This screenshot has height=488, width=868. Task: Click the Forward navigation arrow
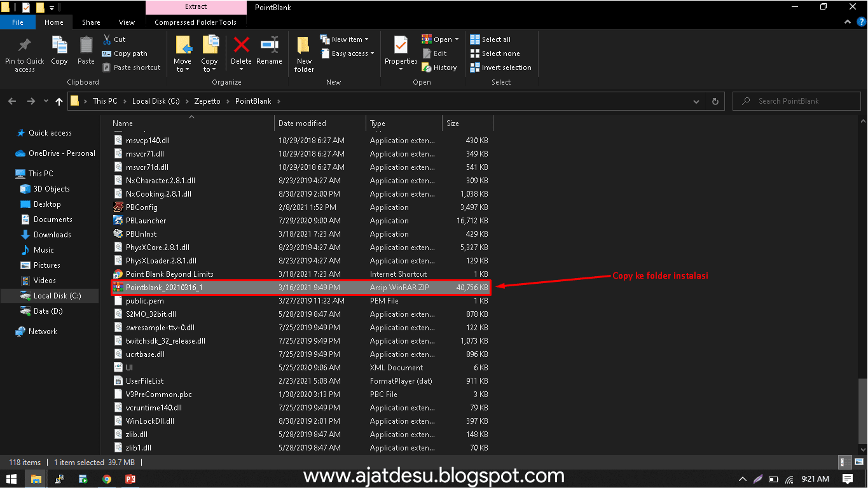pos(31,101)
